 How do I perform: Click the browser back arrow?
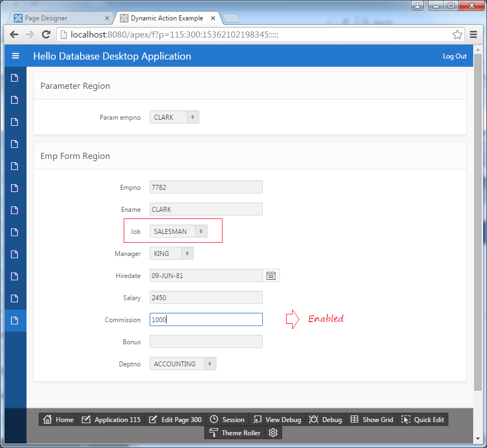click(14, 34)
